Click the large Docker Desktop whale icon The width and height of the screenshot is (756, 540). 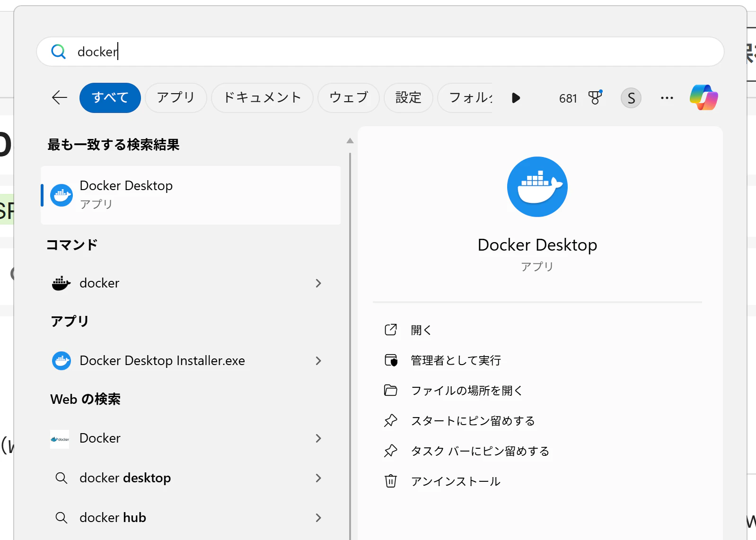(537, 187)
